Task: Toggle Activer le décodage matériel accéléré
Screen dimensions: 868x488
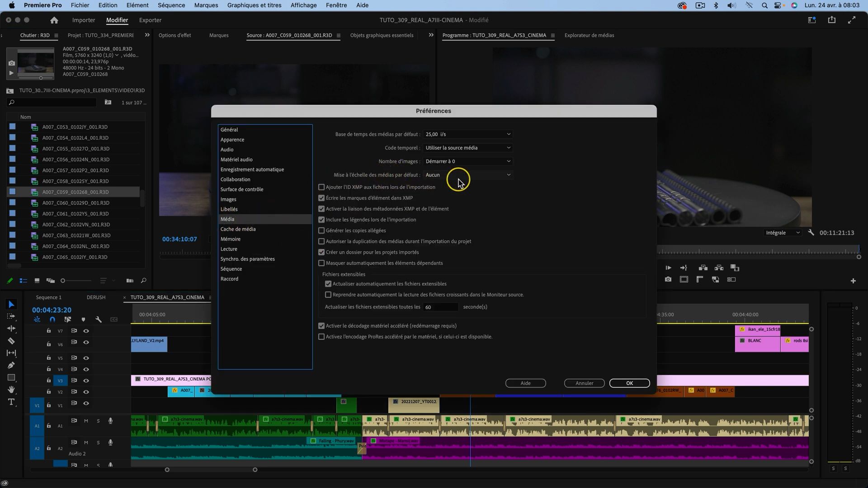Action: pyautogui.click(x=321, y=326)
